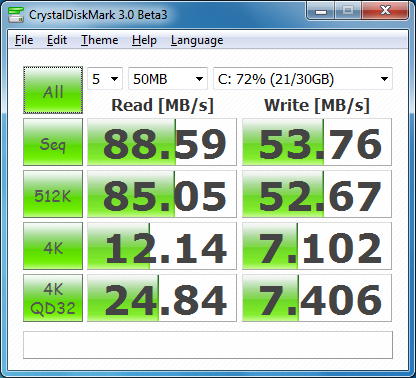416x378 pixels.
Task: Open the C: drive selection dropdown
Action: [303, 79]
